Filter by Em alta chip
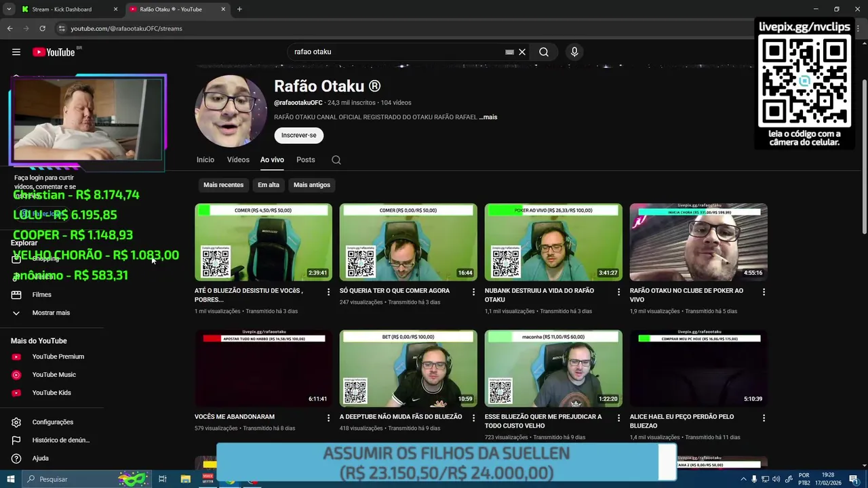This screenshot has width=868, height=488. pos(269,185)
